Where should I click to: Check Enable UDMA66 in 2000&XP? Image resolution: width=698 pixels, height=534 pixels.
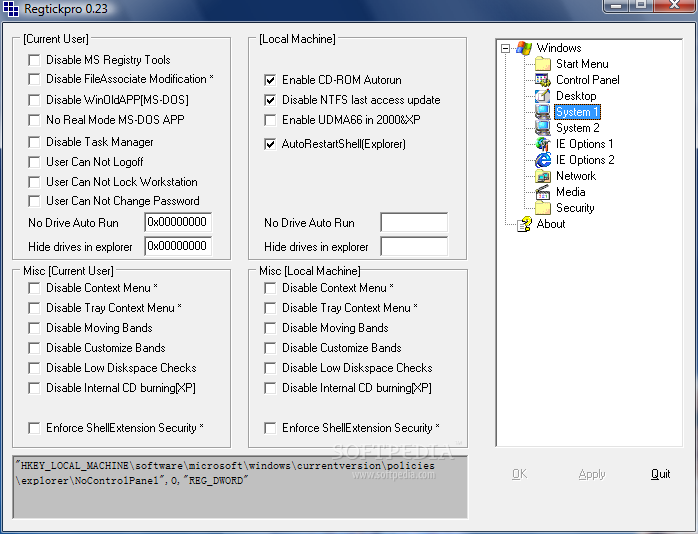coord(270,120)
